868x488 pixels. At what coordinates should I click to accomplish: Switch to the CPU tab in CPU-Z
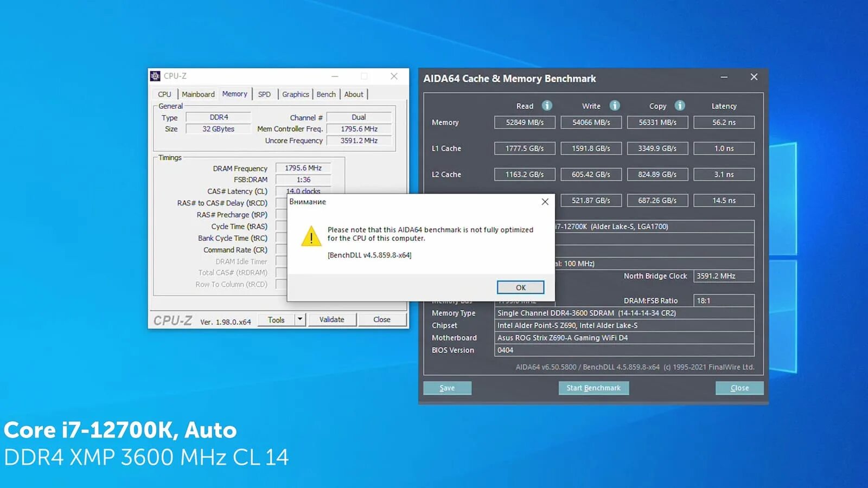[x=164, y=94]
